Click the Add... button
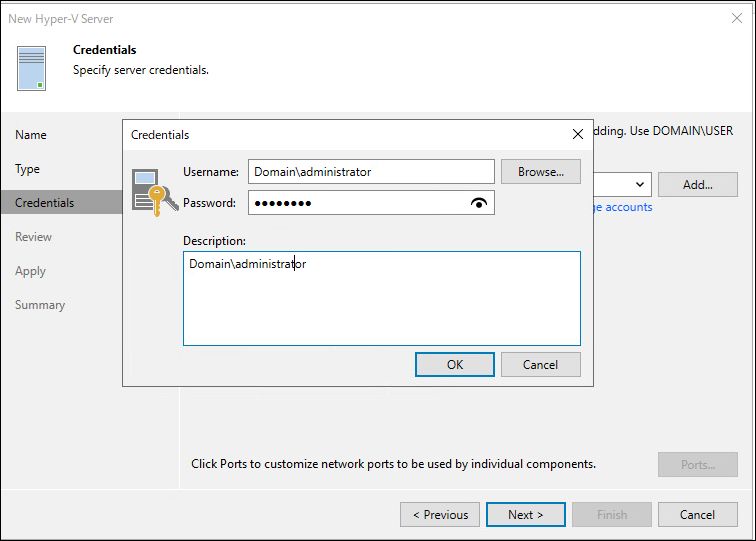The height and width of the screenshot is (541, 756). point(697,184)
